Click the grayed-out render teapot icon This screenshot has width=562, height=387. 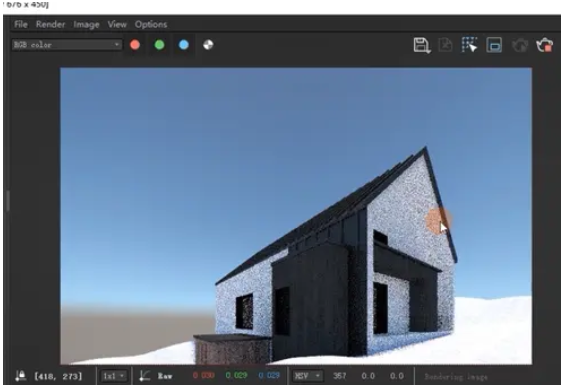point(520,46)
